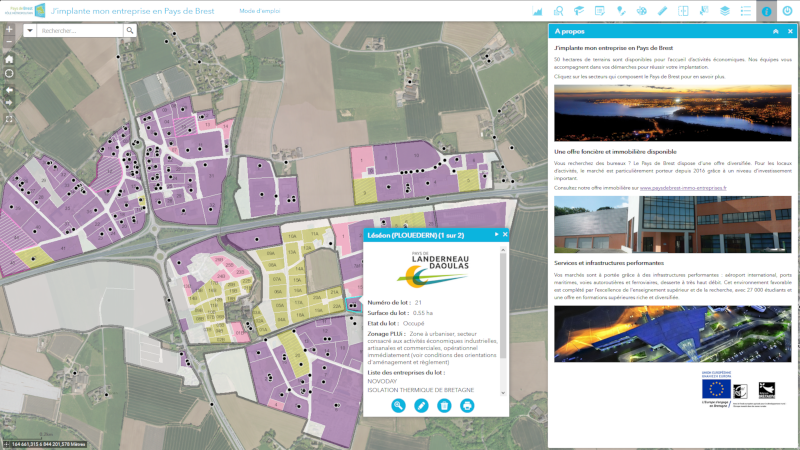
Task: Click the map zoom in plus button
Action: [x=9, y=30]
